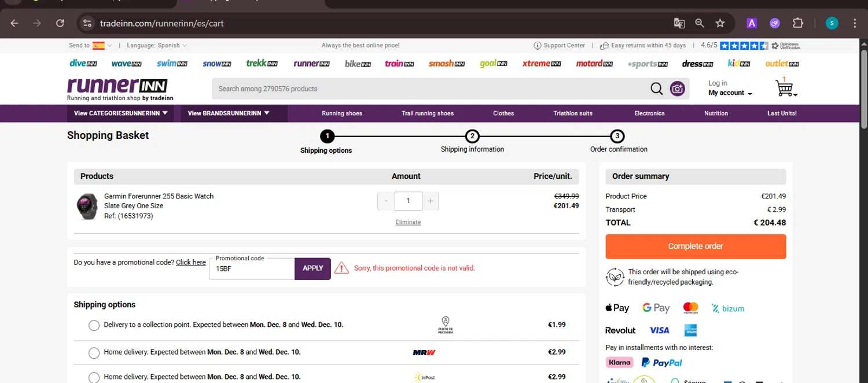Go to the diveinn store logo

click(83, 63)
